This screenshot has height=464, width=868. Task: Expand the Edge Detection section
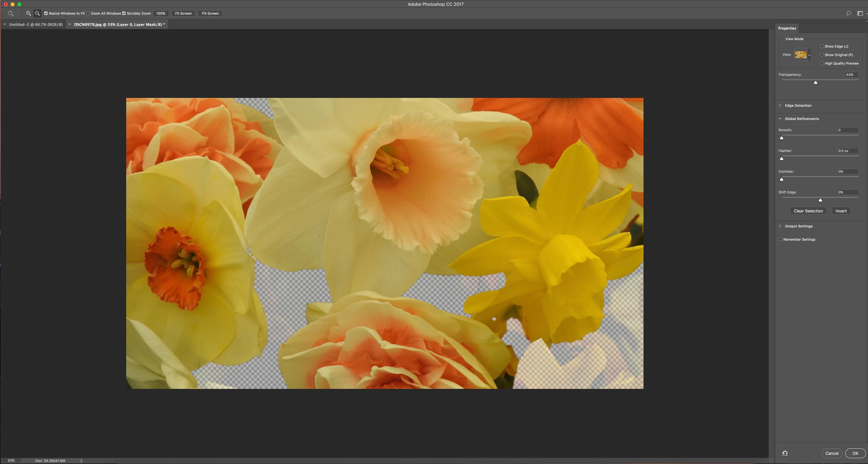[x=780, y=105]
